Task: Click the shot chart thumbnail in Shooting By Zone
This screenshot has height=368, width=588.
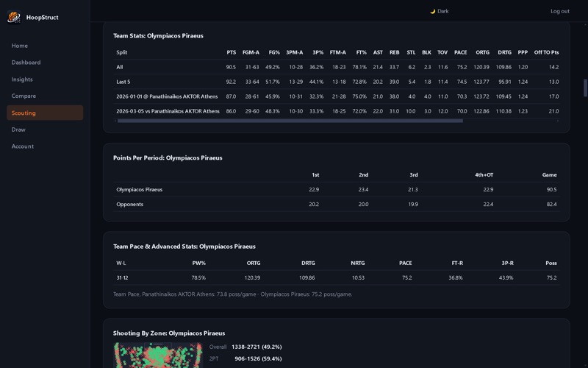Action: (158, 355)
